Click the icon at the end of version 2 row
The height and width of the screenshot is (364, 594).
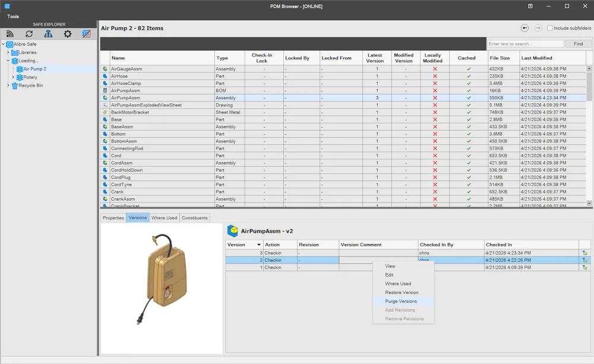pos(585,260)
